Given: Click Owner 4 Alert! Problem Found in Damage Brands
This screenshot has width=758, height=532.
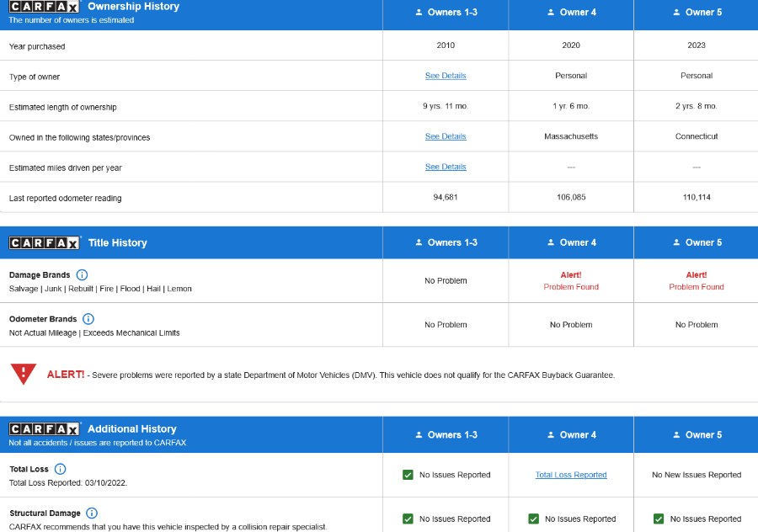Looking at the screenshot, I should [x=571, y=281].
